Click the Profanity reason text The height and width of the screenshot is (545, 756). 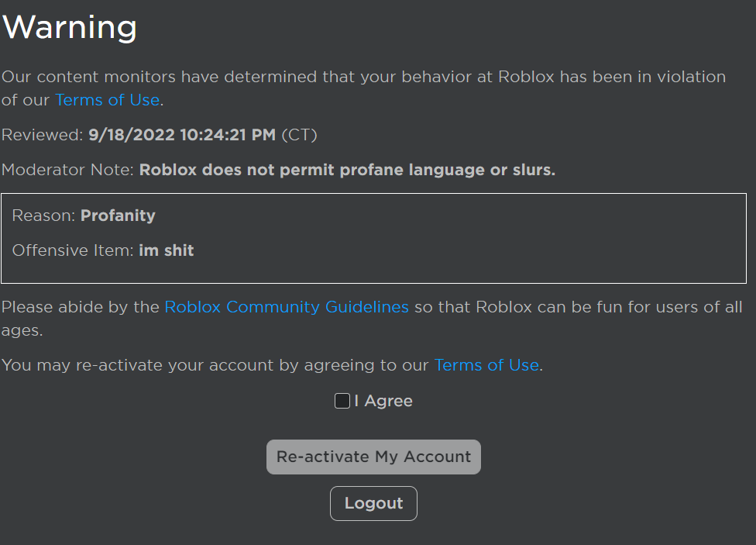tap(118, 216)
